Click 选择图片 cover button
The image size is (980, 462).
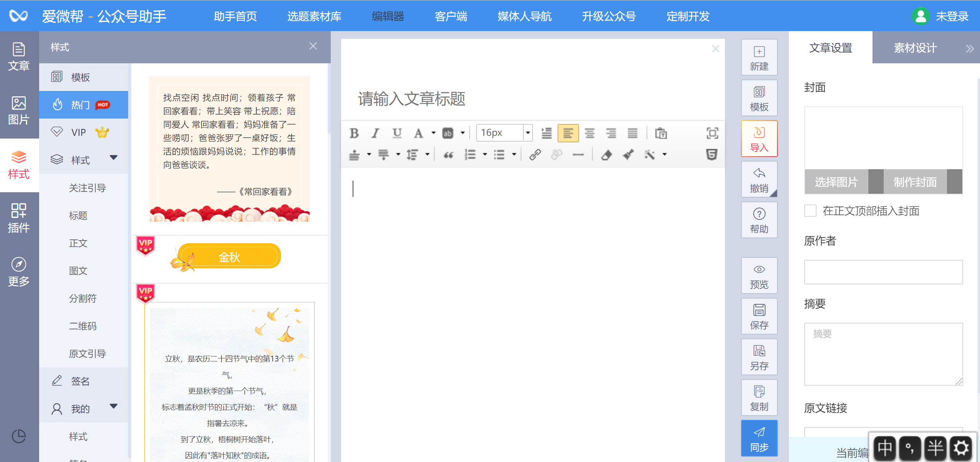836,182
